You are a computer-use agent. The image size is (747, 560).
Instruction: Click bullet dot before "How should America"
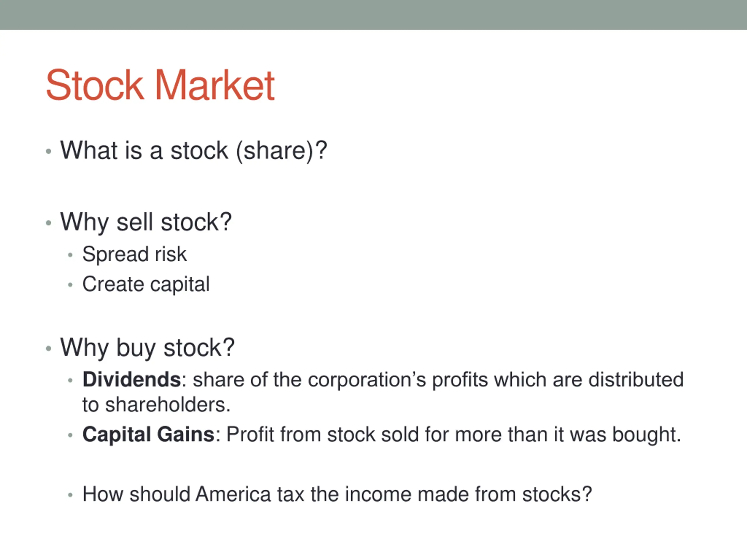(70, 495)
